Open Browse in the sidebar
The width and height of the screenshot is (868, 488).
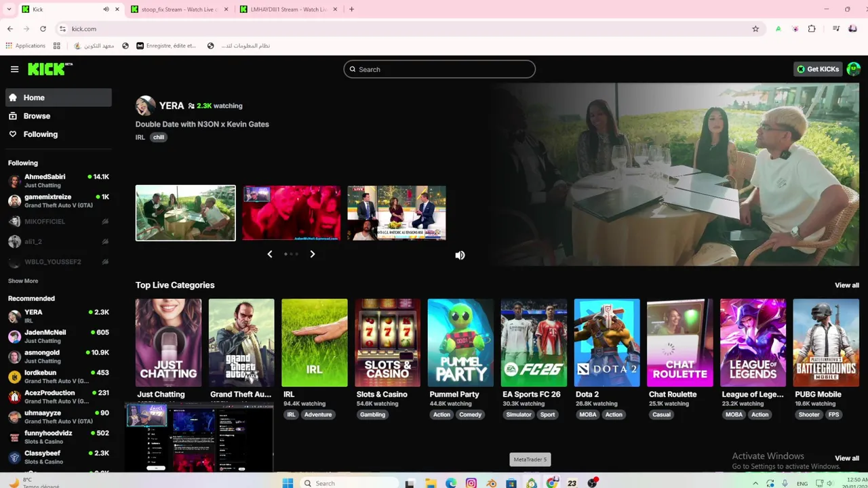59,116
